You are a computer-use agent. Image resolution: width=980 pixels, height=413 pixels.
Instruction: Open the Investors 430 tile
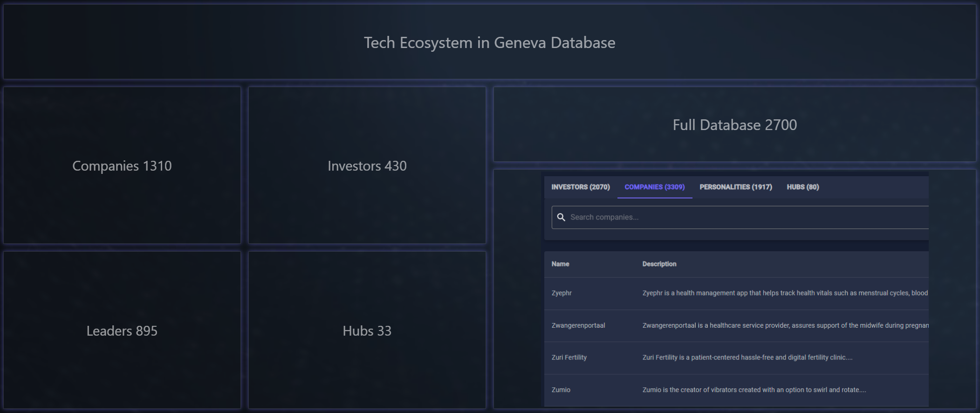pyautogui.click(x=367, y=165)
